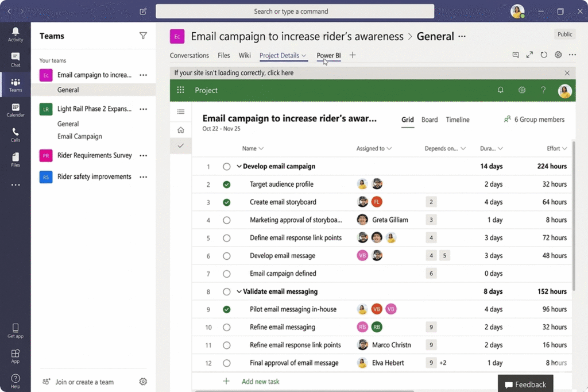Screen dimensions: 588x392
Task: Open manage teams gear icon
Action: point(143,382)
